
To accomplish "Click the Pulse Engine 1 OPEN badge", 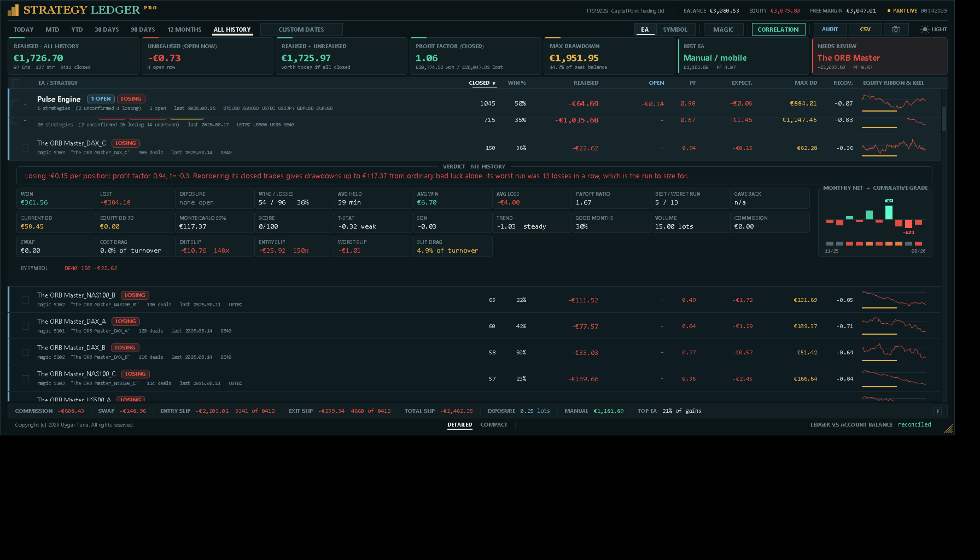I will click(x=101, y=99).
